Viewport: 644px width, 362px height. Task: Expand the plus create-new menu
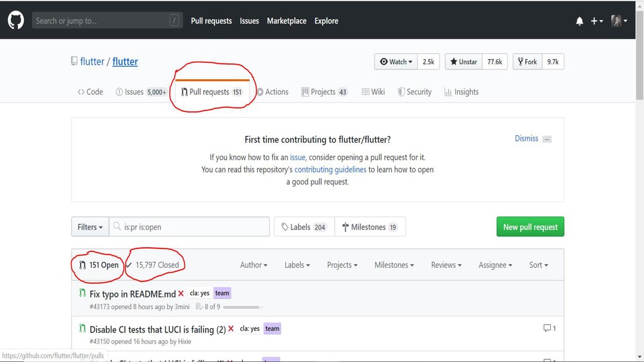pos(596,21)
